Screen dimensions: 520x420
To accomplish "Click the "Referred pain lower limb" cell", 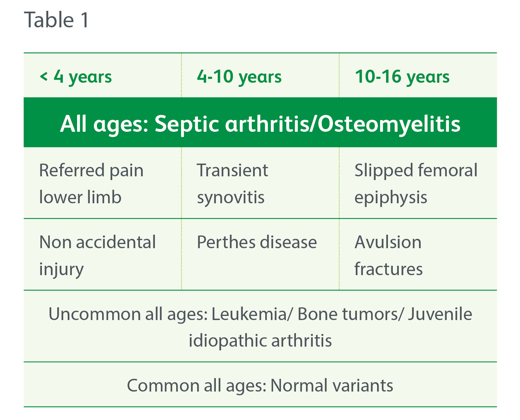I will click(91, 183).
